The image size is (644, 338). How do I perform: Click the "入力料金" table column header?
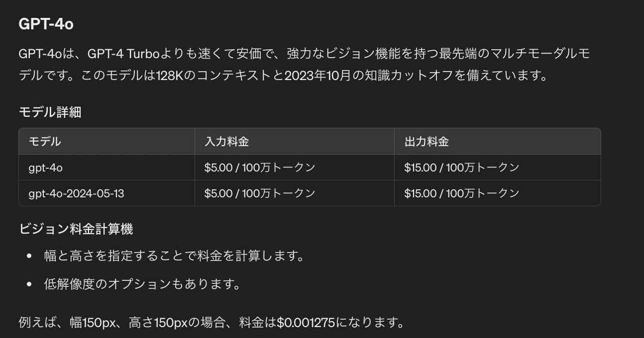click(226, 142)
